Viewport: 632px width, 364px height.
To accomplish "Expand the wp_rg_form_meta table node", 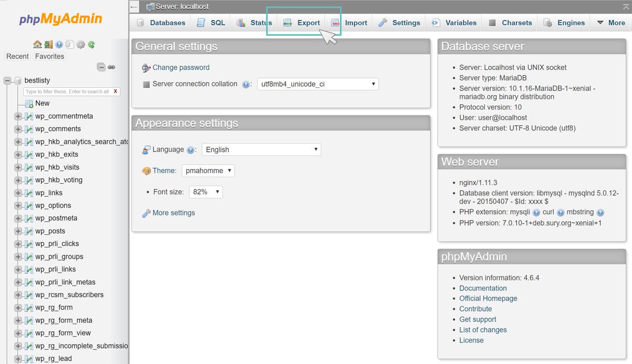I will pos(18,320).
